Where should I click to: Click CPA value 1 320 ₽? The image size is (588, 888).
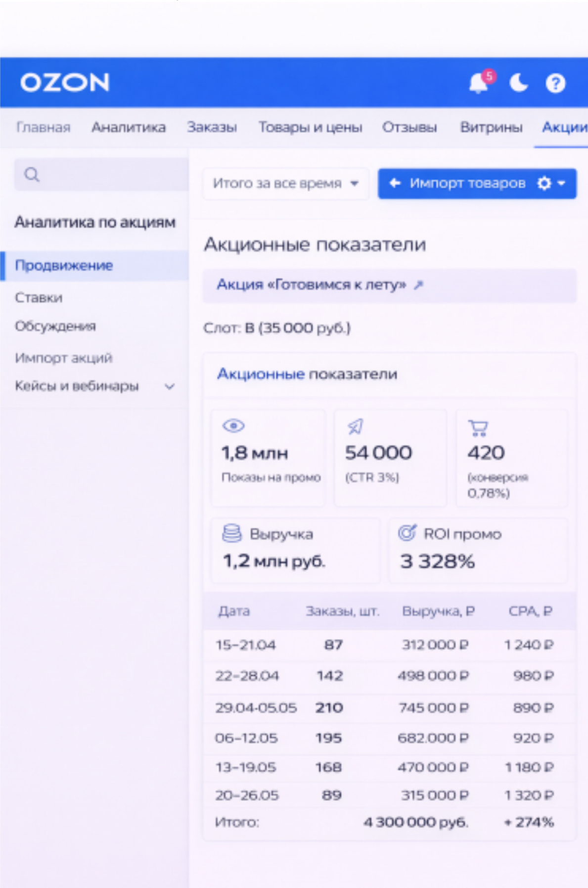(x=529, y=795)
